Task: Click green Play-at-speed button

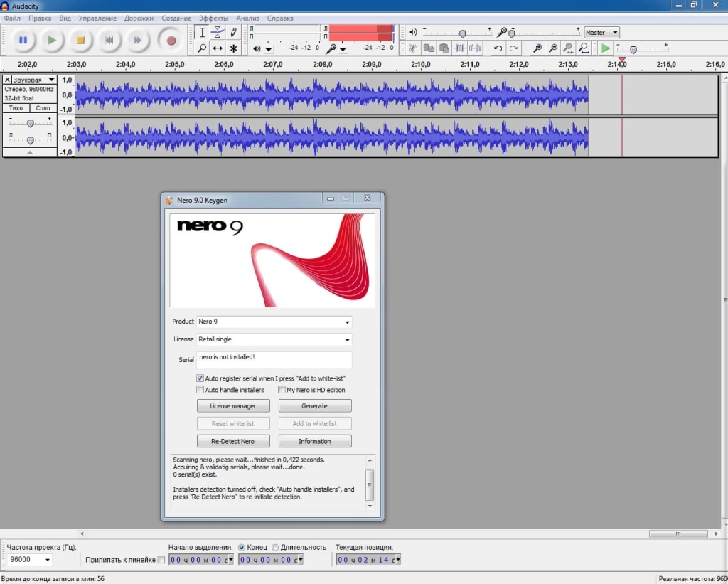Action: (605, 48)
